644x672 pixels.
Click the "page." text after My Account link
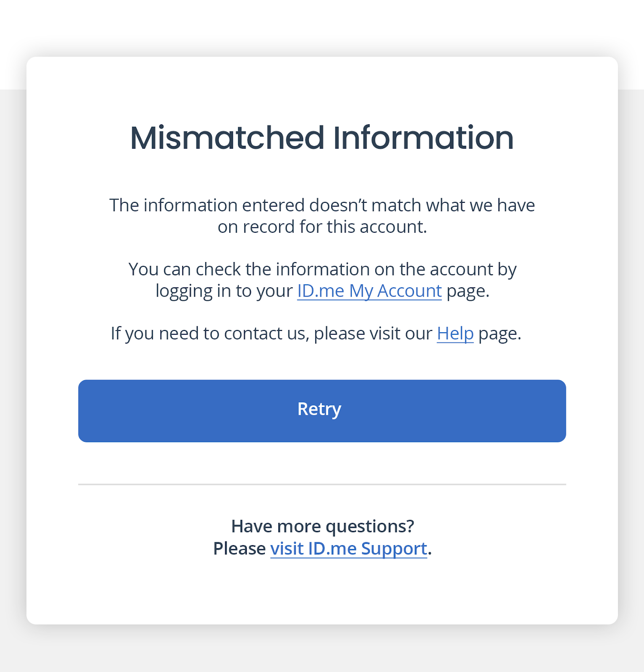pos(468,291)
